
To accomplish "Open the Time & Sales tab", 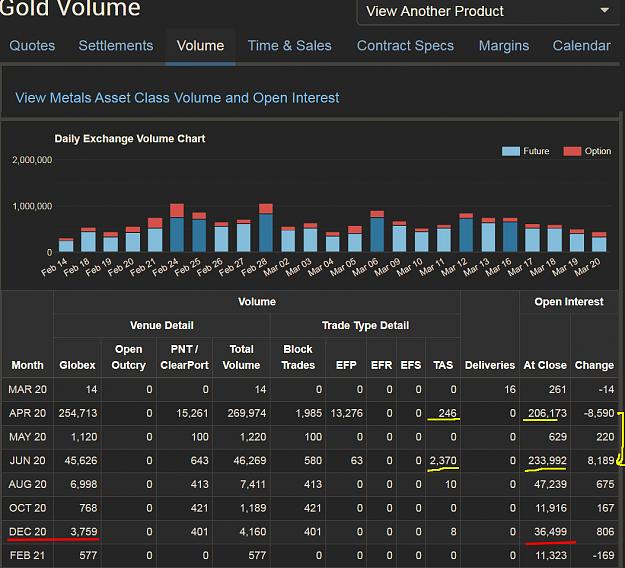I will pyautogui.click(x=289, y=45).
